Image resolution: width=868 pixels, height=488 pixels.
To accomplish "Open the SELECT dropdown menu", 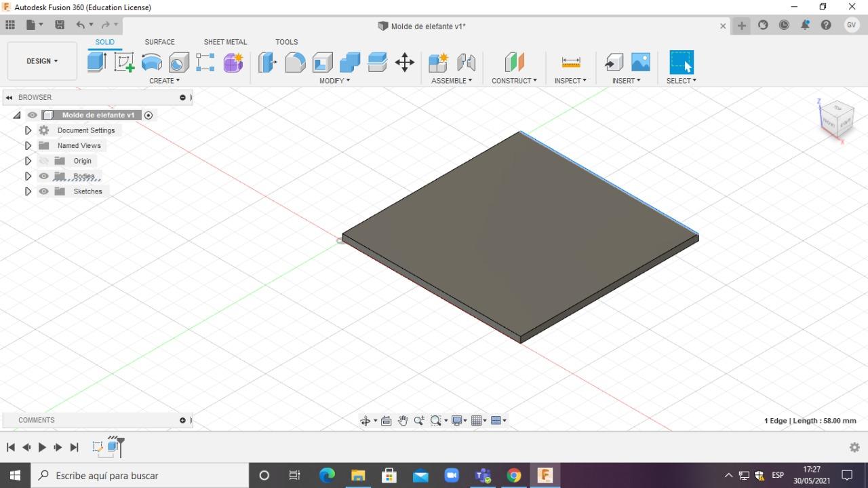I will pos(681,81).
